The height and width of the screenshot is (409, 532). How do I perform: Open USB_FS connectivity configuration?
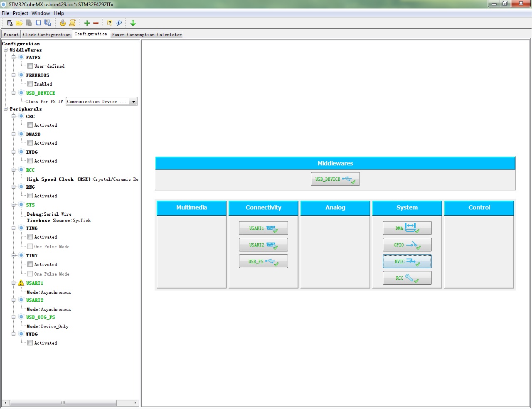[x=263, y=261]
